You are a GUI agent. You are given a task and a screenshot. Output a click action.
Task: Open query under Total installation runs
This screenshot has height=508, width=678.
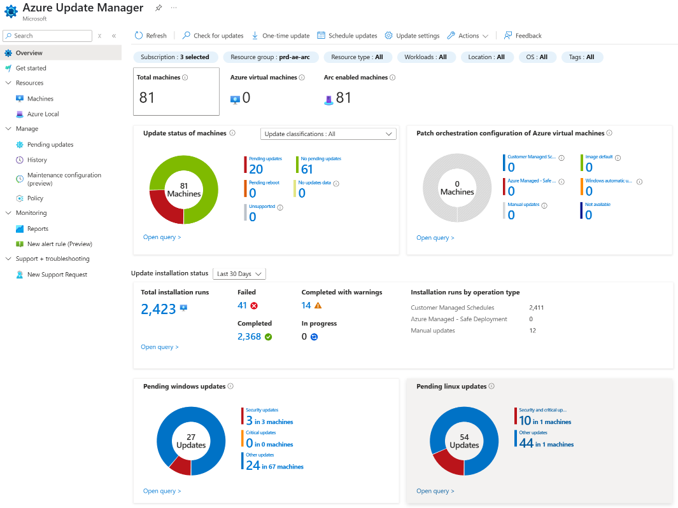[x=159, y=347]
